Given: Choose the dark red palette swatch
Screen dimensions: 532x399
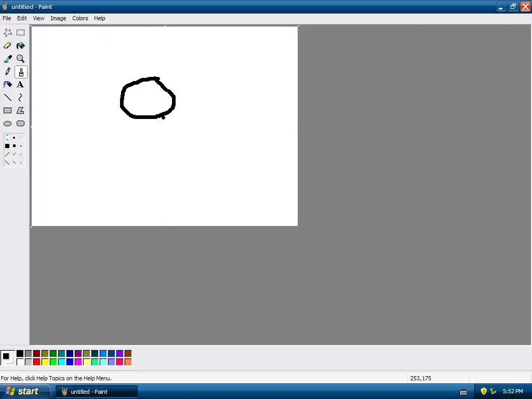Looking at the screenshot, I should click(x=37, y=353).
